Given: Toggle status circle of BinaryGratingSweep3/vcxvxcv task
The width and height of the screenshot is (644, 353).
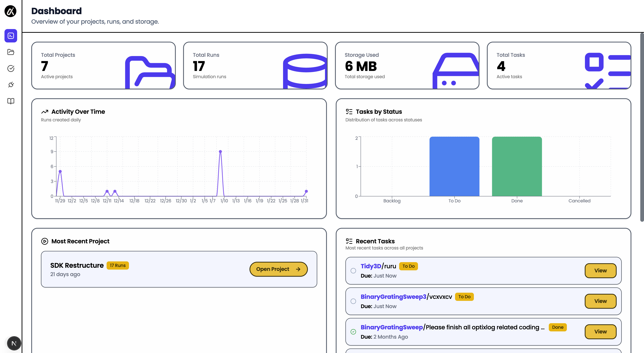Looking at the screenshot, I should pyautogui.click(x=353, y=301).
